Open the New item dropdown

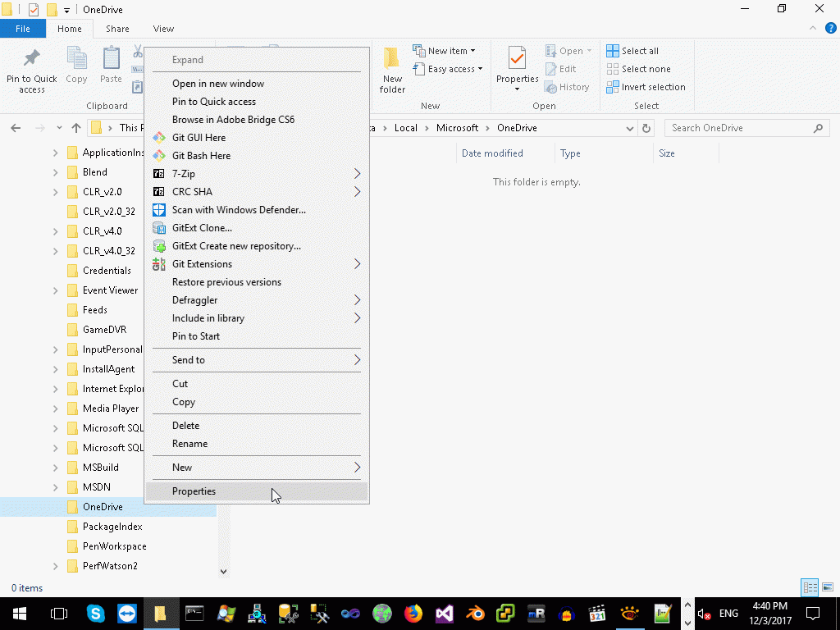click(444, 51)
